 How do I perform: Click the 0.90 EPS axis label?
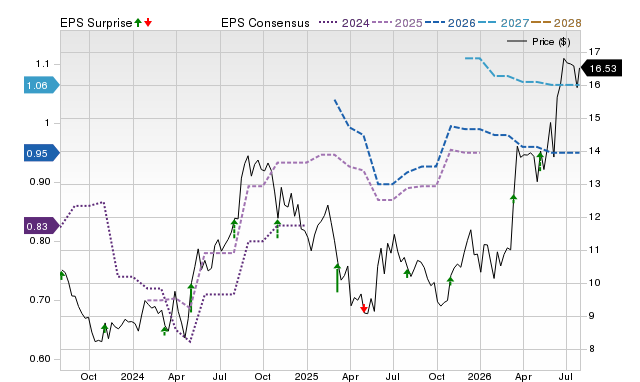40,182
